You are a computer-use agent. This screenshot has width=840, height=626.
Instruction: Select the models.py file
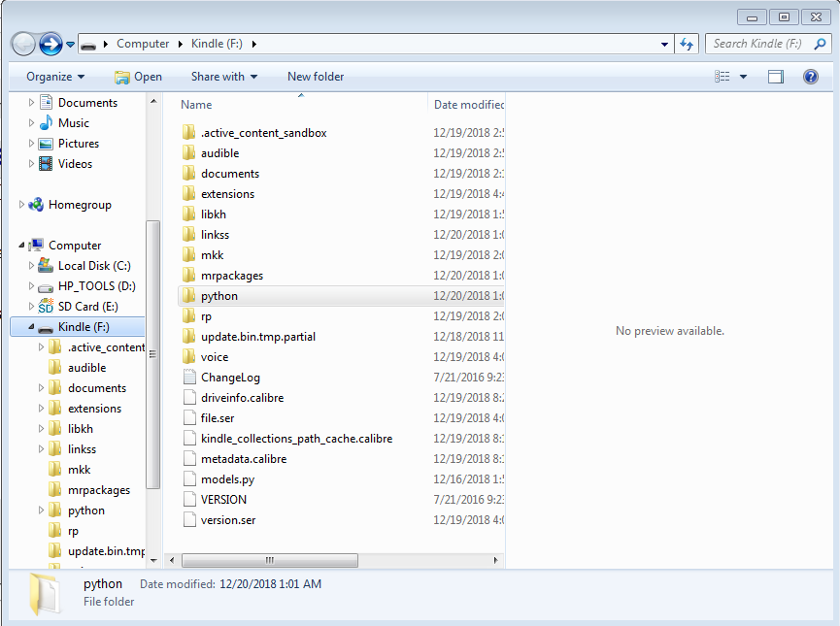[x=227, y=479]
